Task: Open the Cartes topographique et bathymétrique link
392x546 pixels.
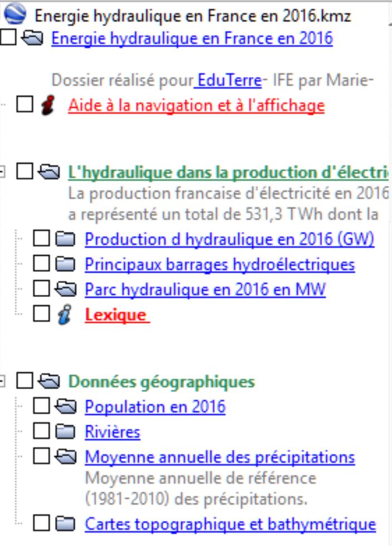Action: click(230, 524)
